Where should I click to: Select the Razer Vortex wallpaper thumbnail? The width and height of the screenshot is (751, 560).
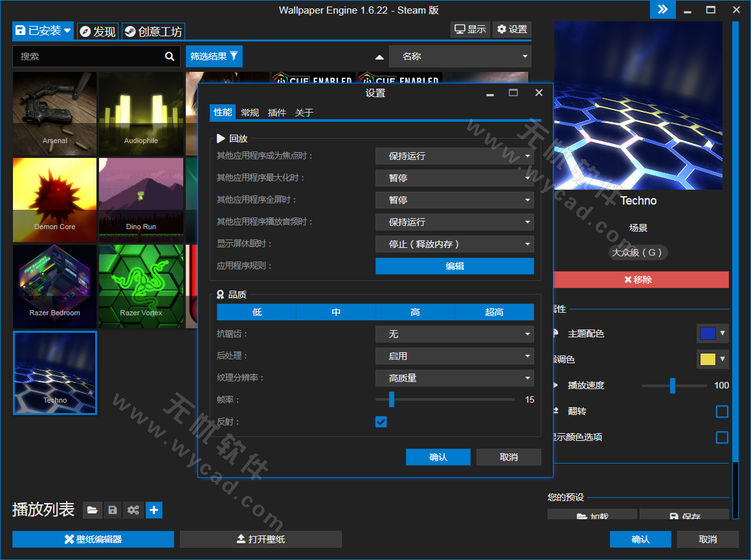(141, 286)
